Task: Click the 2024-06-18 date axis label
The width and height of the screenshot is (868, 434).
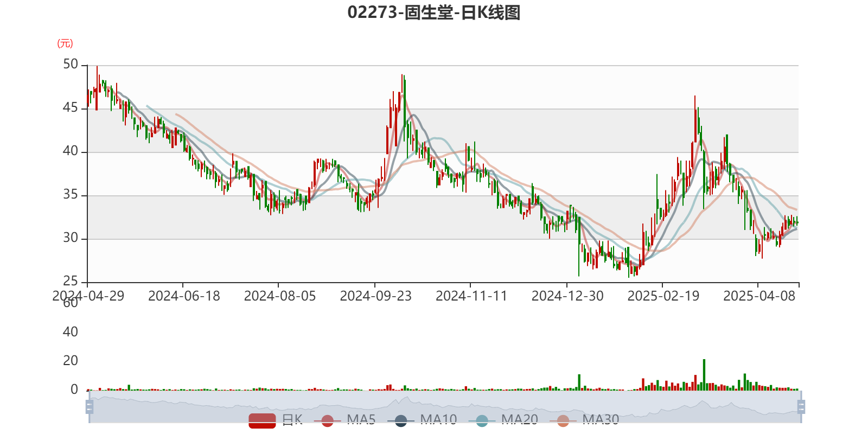Action: coord(184,296)
